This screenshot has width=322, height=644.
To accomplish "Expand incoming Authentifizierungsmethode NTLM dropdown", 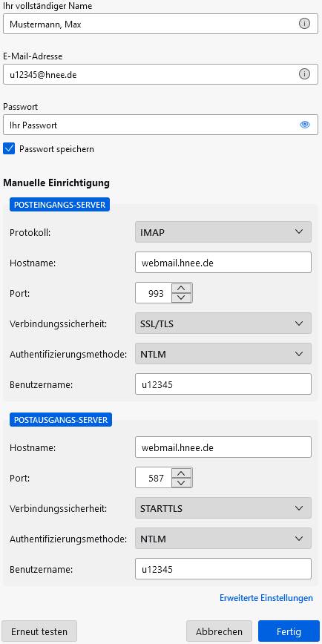I will point(223,354).
